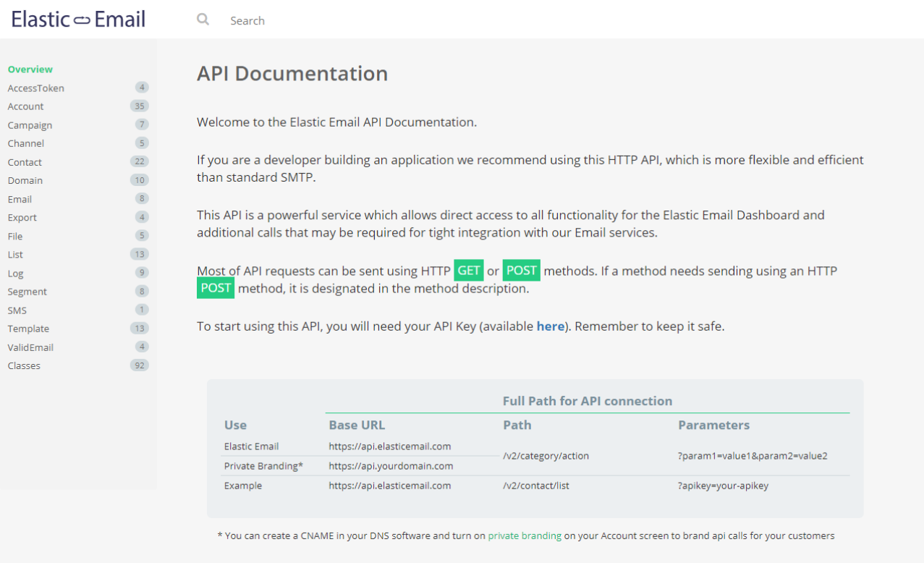Click the ?apikey=your-apikey parameter cell
924x563 pixels.
(723, 486)
